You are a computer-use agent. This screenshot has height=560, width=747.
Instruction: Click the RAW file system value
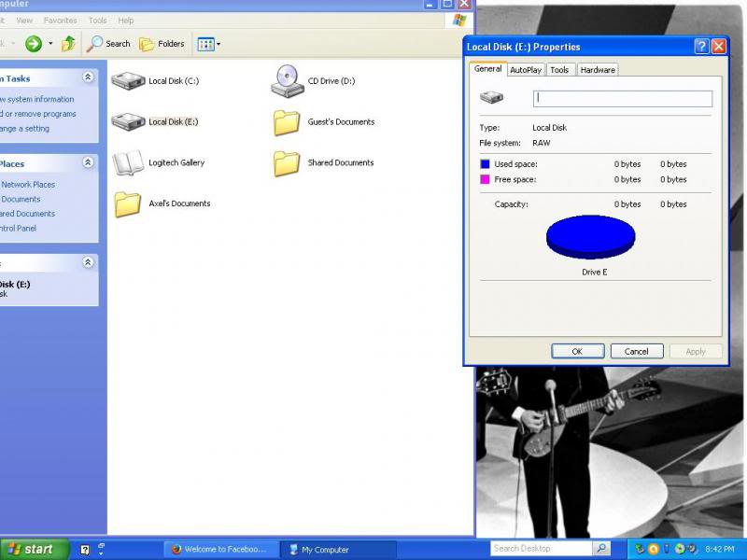[542, 143]
